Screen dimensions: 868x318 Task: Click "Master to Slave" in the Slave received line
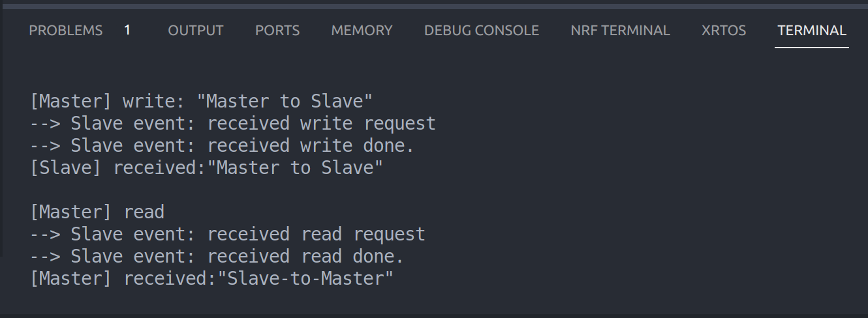[x=300, y=168]
